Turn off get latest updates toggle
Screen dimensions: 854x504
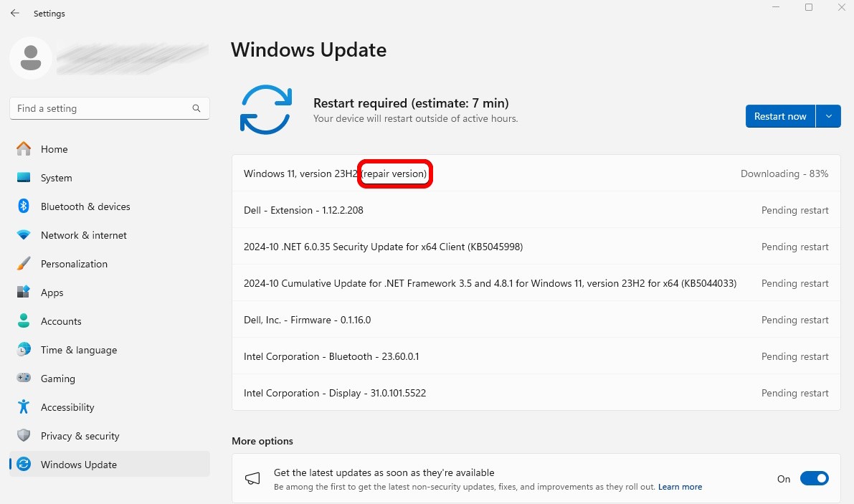pos(814,478)
